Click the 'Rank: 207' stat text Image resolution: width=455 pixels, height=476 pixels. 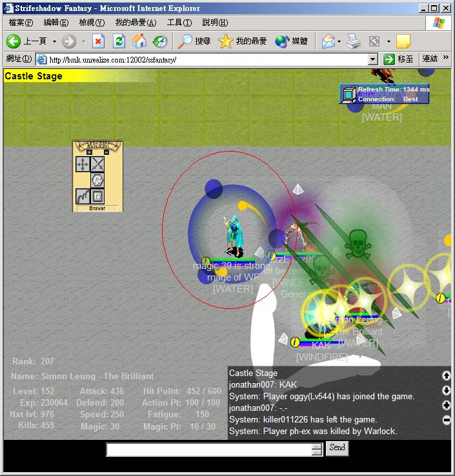point(33,361)
